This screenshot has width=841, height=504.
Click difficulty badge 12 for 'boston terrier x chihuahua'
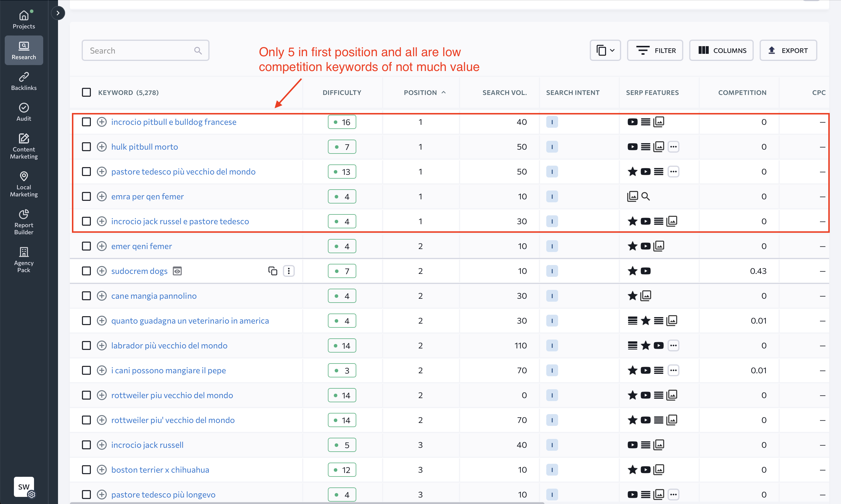(342, 470)
